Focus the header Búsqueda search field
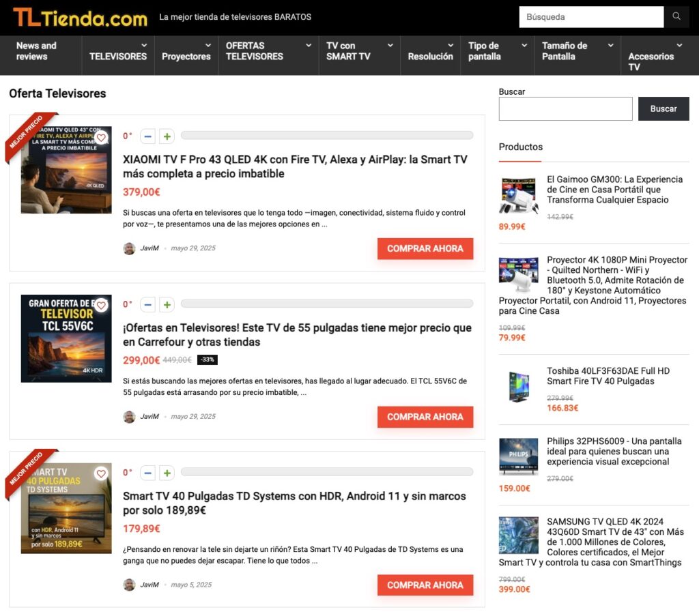699x616 pixels. click(591, 17)
